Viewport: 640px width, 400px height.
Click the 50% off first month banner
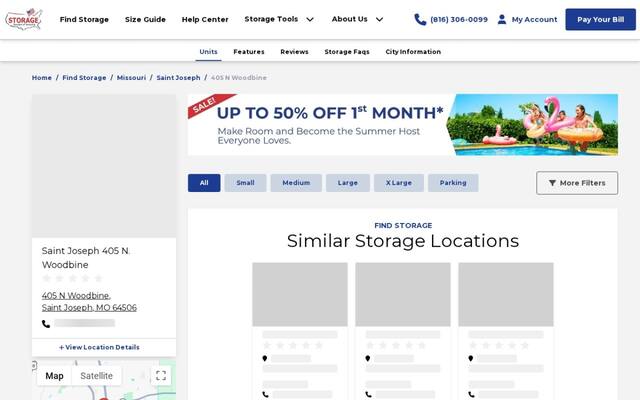403,124
